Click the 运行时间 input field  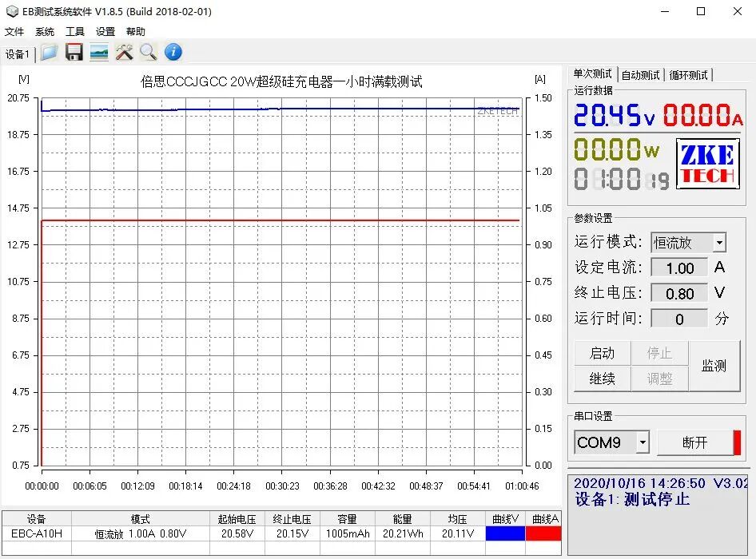[x=679, y=319]
